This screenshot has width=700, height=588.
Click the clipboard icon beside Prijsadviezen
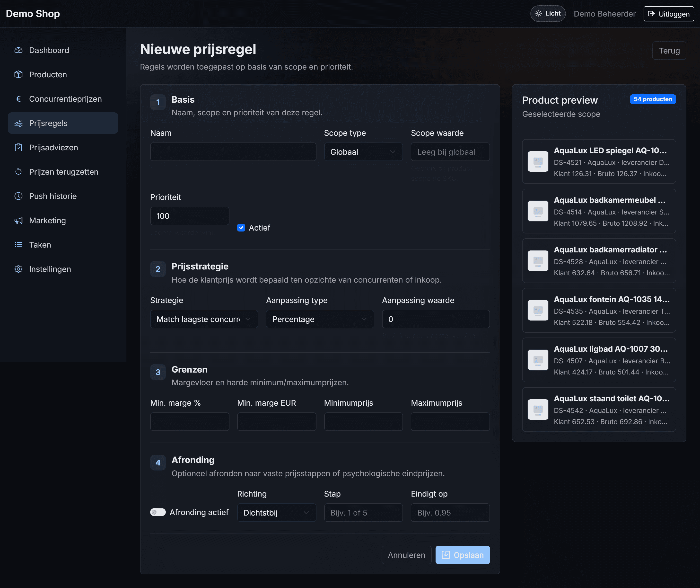(x=18, y=148)
